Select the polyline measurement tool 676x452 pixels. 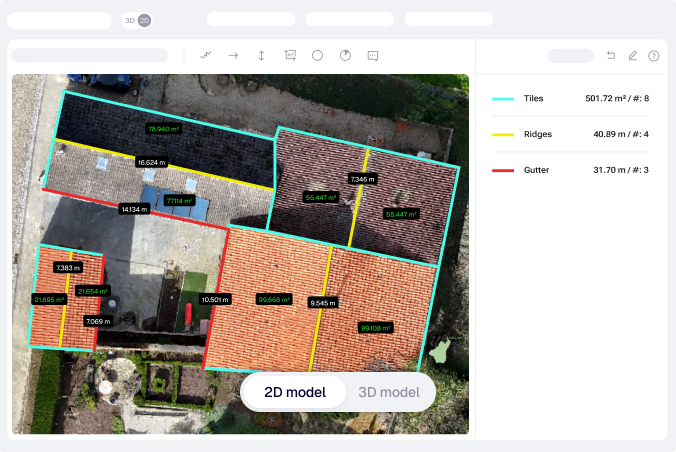coord(206,56)
